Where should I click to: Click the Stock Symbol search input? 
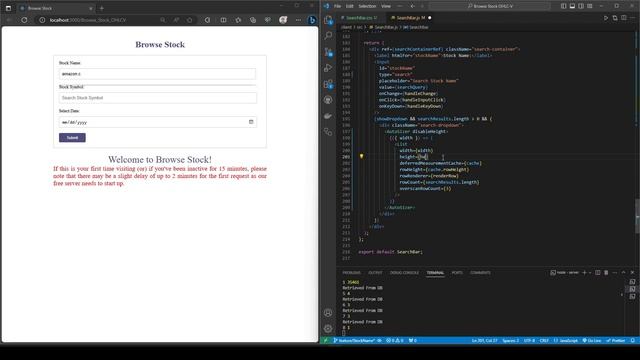158,98
